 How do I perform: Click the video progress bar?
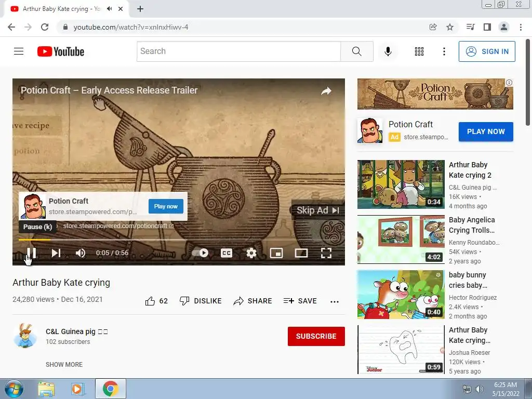[179, 240]
